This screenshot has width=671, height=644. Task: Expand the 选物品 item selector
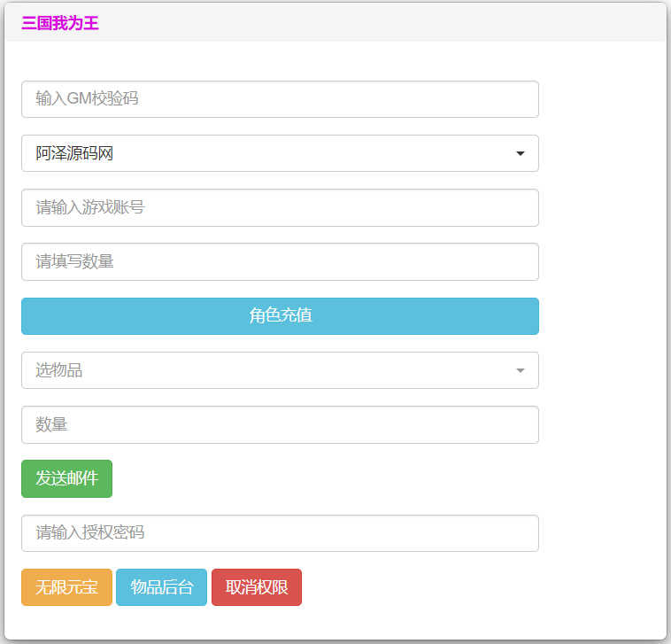tap(280, 370)
